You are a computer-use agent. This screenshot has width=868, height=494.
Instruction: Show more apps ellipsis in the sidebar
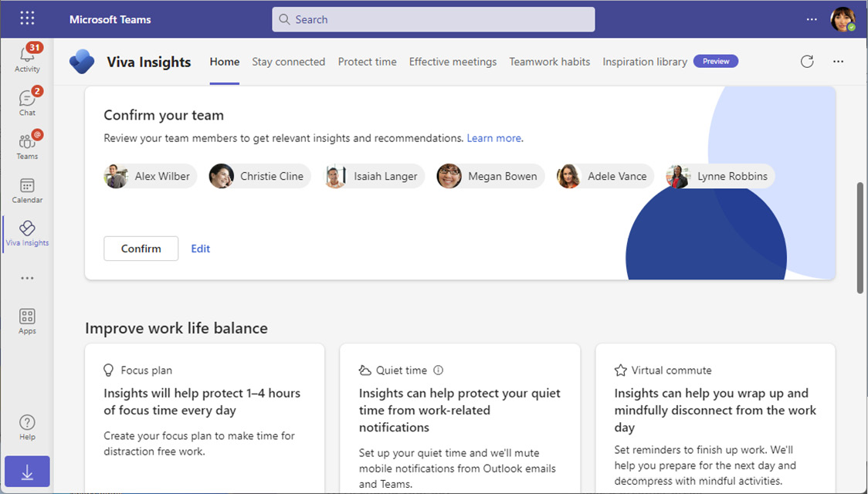click(x=27, y=278)
